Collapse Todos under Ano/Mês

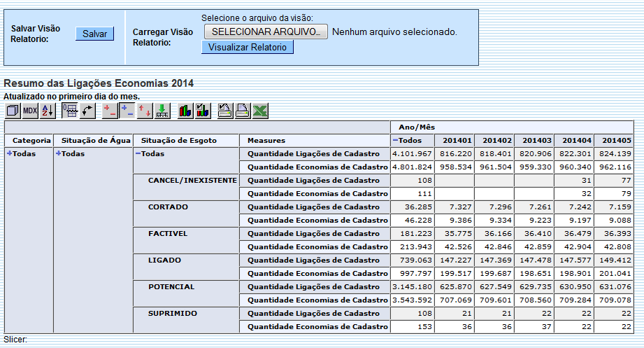(x=395, y=140)
